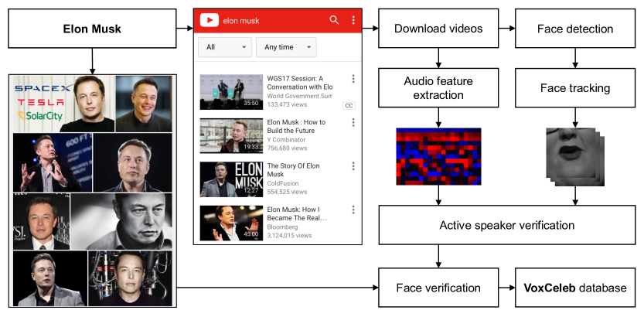Click the "Download videos" box
644x317 pixels.
(x=438, y=29)
